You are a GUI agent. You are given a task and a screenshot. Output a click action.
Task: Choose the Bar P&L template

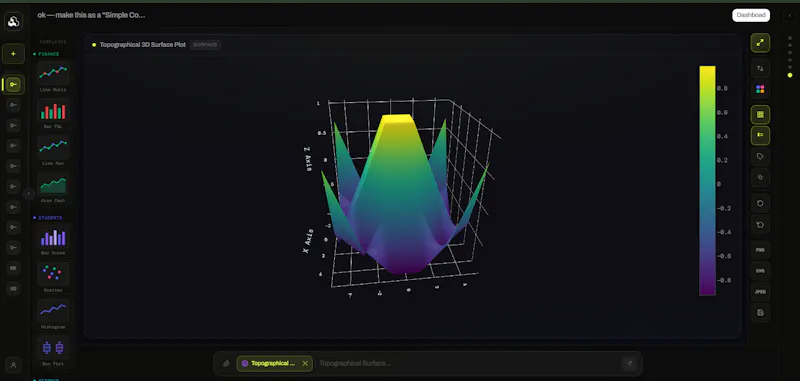pos(53,114)
